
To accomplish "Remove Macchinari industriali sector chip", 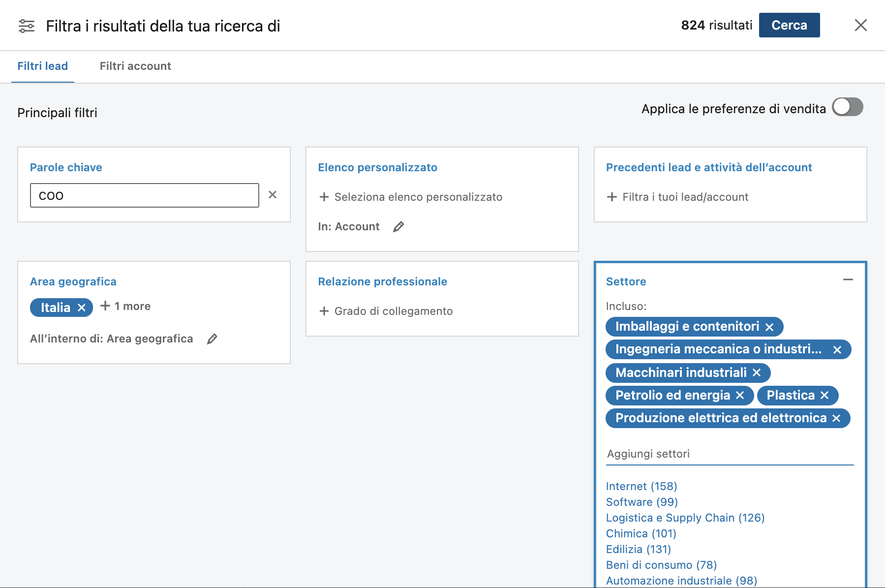I will click(757, 372).
